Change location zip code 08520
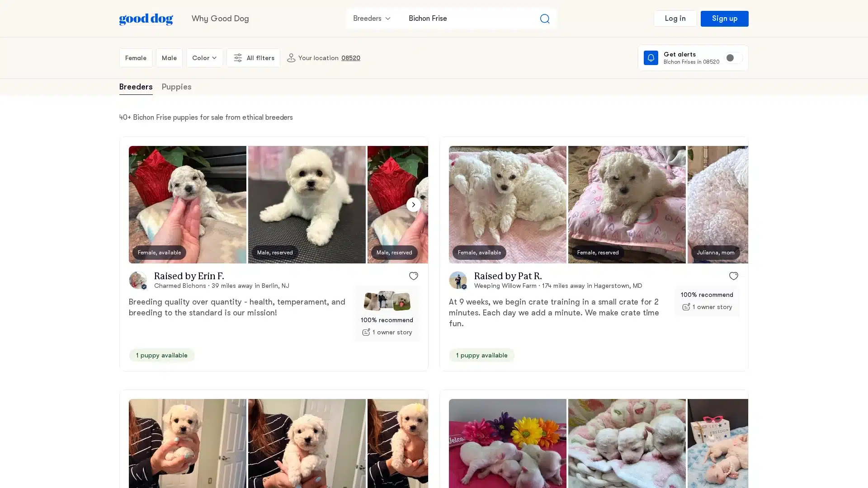This screenshot has width=868, height=488. (x=350, y=58)
